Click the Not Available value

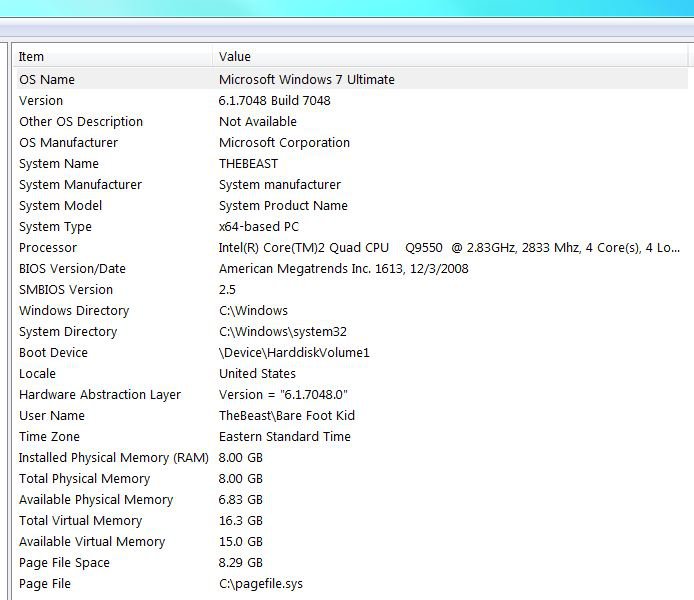point(258,122)
